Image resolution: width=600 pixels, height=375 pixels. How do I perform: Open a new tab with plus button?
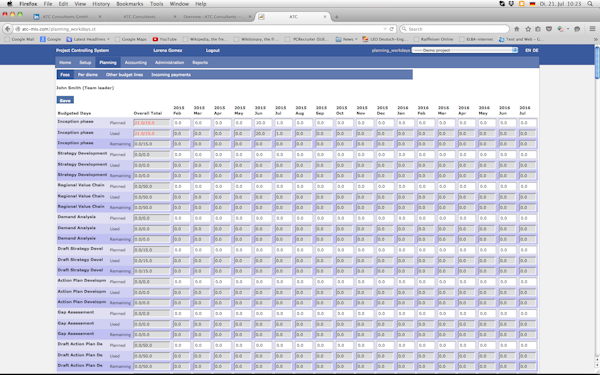click(337, 17)
